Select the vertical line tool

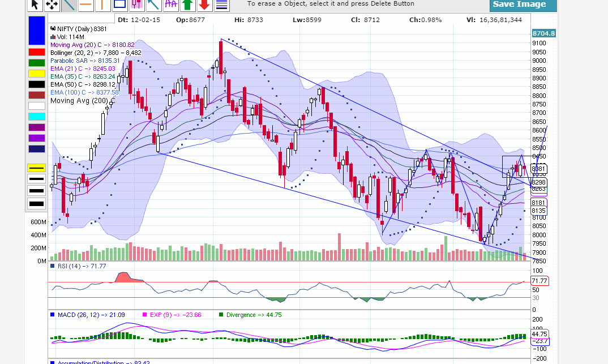103,5
